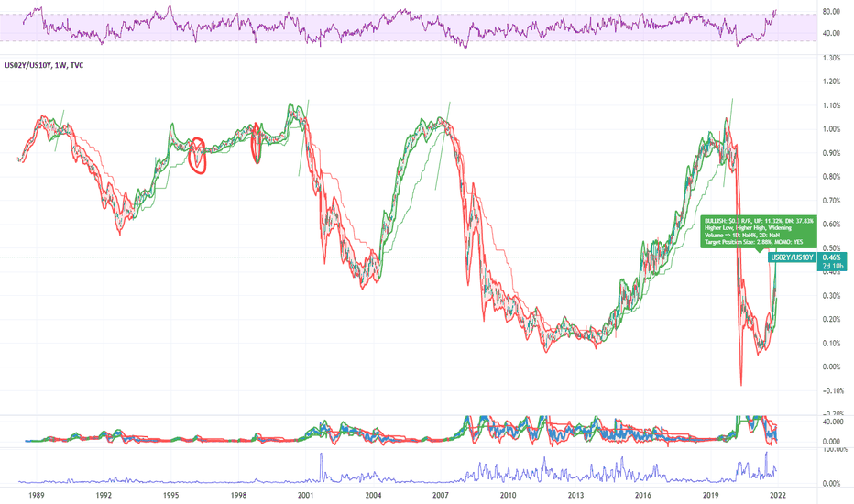Click the 2007 label on the time axis
The image size is (854, 504).
(x=441, y=495)
